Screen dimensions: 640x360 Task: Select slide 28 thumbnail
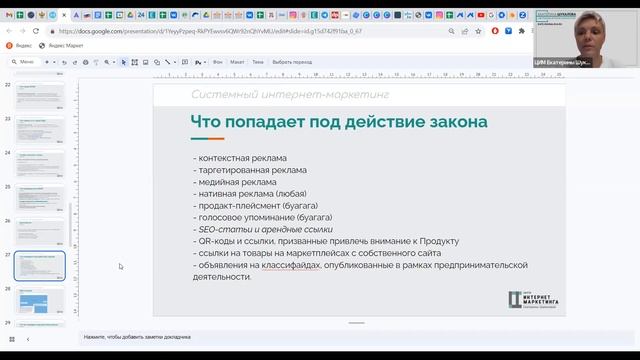tap(40, 300)
